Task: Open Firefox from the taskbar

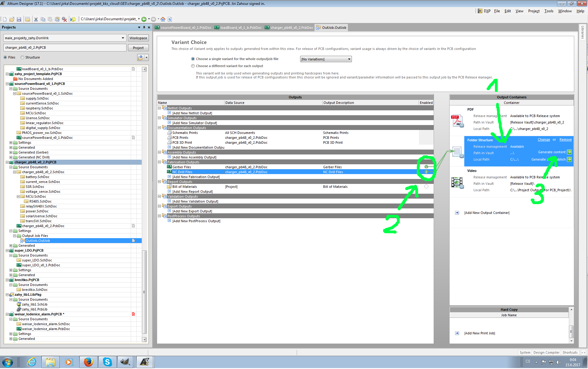Action: (x=88, y=362)
